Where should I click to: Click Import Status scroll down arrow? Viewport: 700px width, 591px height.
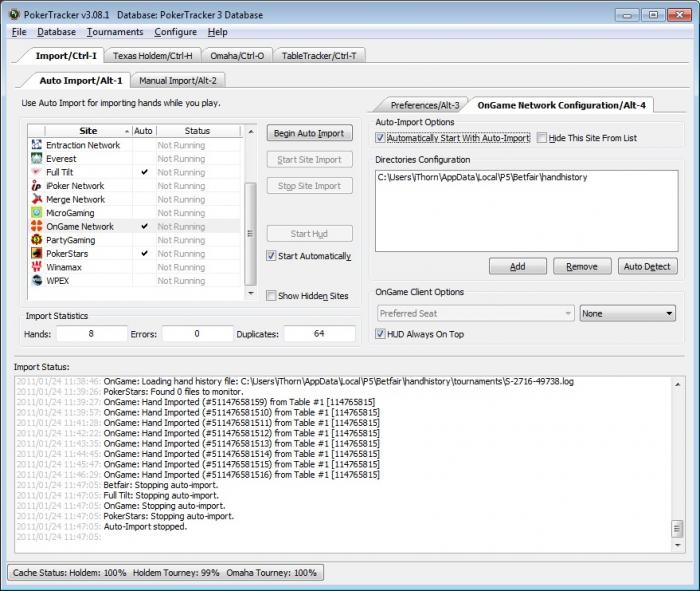[x=677, y=545]
